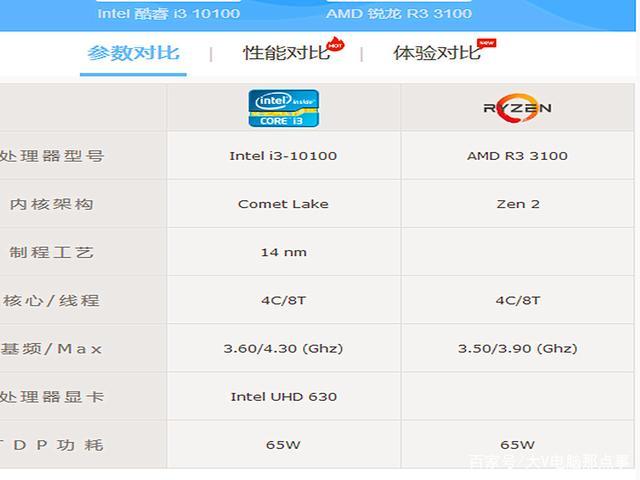This screenshot has width=640, height=480.
Task: Click the AMD Ryzen logo
Action: click(x=517, y=108)
